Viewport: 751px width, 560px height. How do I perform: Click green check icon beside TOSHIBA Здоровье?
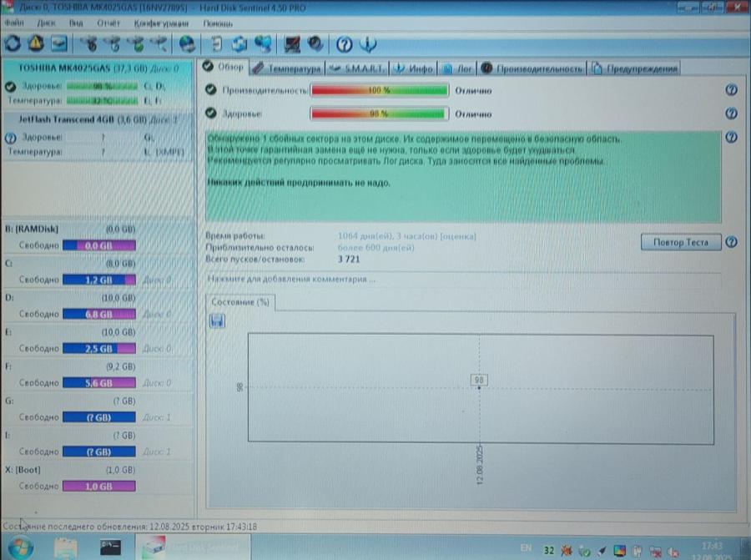11,87
